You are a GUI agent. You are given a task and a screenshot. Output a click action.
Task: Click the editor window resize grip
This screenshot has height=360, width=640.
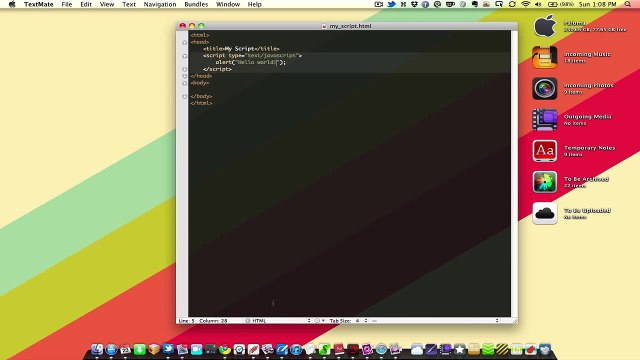click(x=515, y=321)
